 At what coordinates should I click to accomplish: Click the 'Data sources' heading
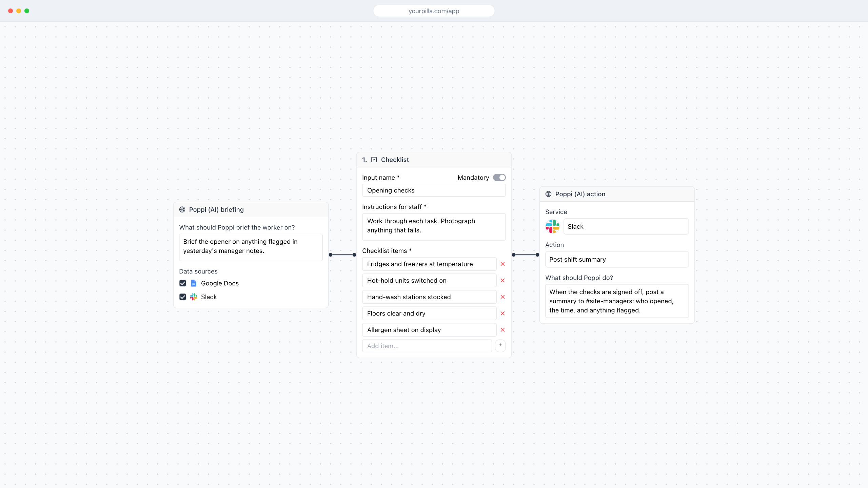(198, 271)
